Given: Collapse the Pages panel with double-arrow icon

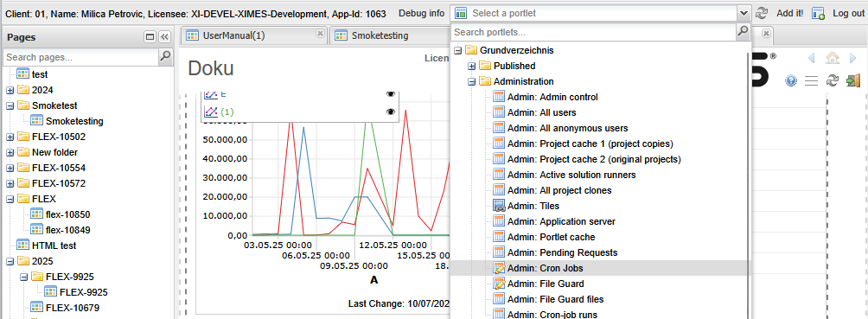Looking at the screenshot, I should click(164, 37).
